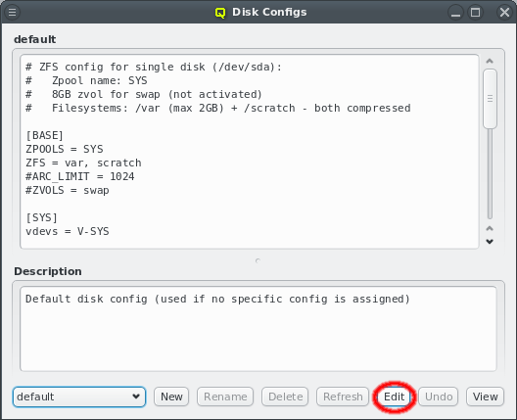Maximize the Disk Configs window
The height and width of the screenshot is (420, 517).
tap(475, 13)
